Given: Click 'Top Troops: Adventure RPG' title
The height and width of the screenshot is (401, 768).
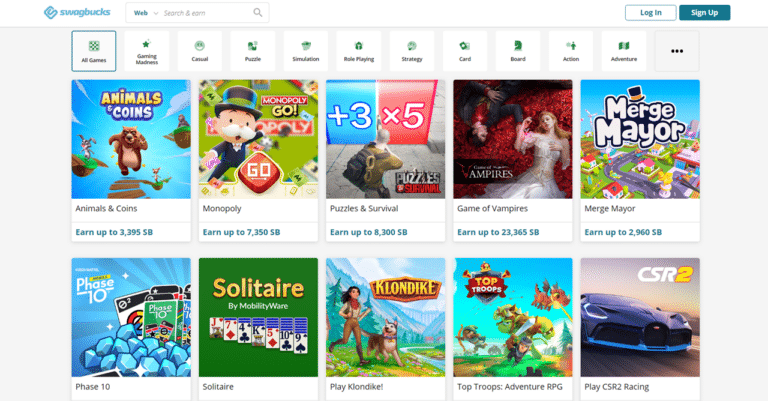Looking at the screenshot, I should pos(510,387).
